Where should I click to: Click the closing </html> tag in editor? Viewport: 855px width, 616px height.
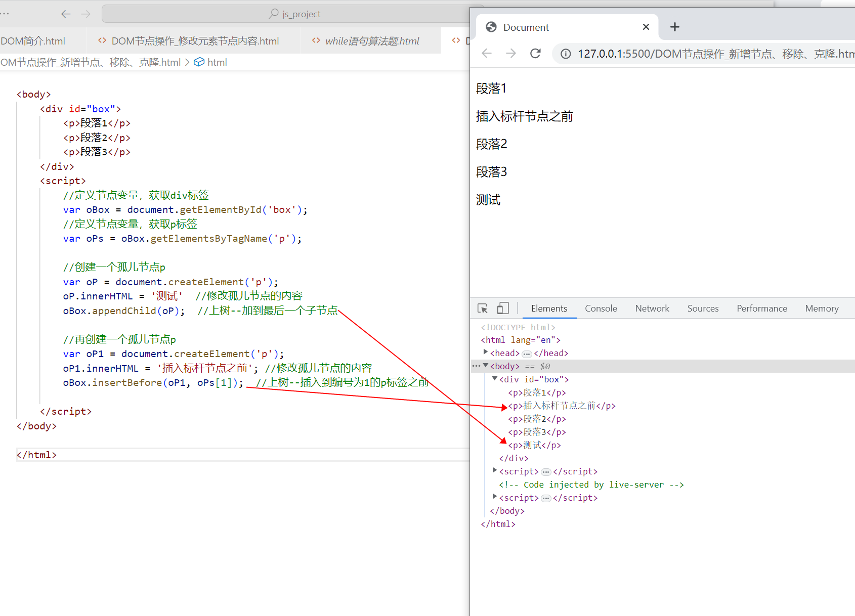(36, 455)
